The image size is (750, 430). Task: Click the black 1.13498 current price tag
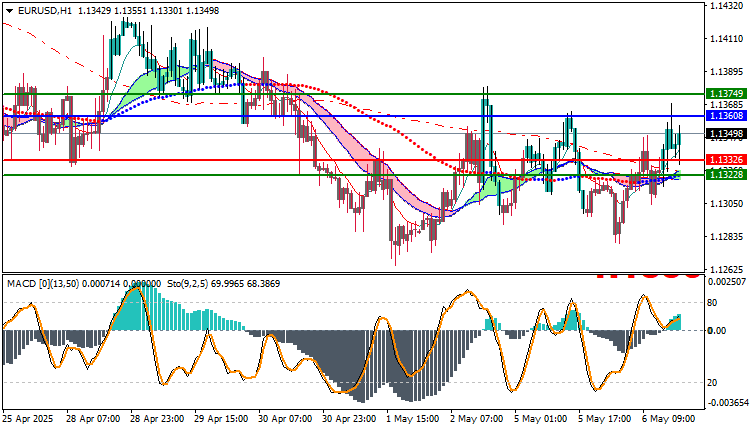[x=727, y=133]
